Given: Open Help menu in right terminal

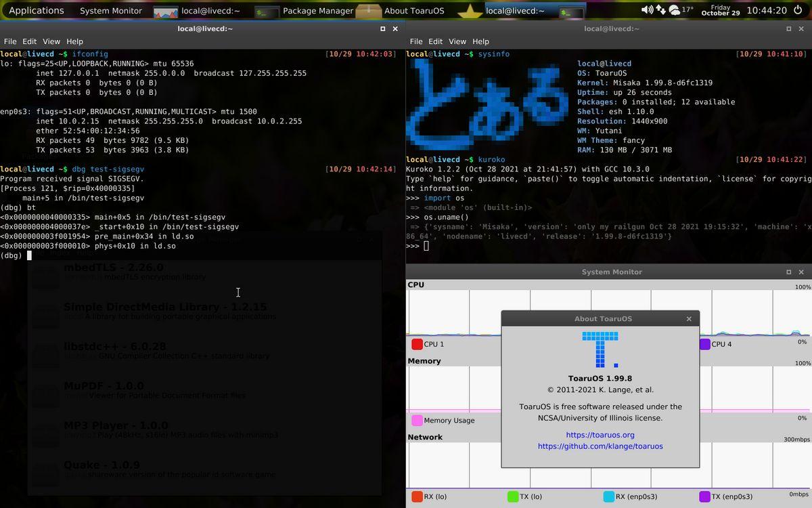Looking at the screenshot, I should (480, 41).
